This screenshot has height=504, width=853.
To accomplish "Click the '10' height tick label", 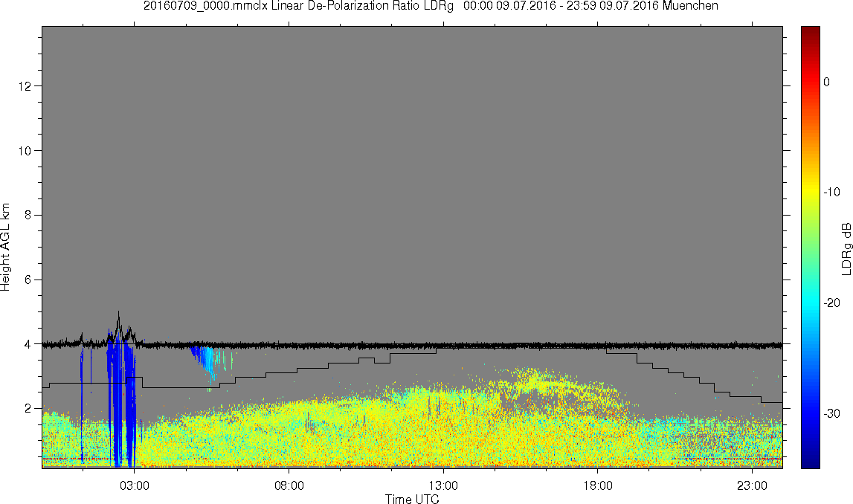I will point(24,151).
